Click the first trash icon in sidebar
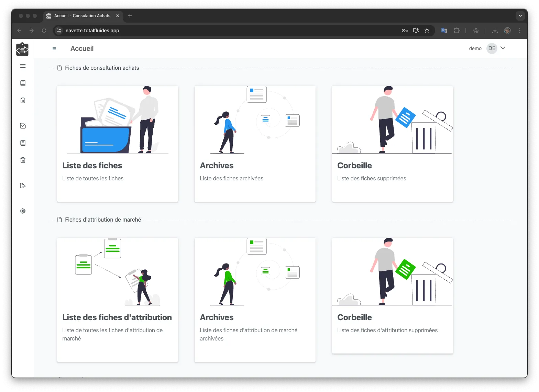Screen dimensions: 539x392 click(23, 100)
